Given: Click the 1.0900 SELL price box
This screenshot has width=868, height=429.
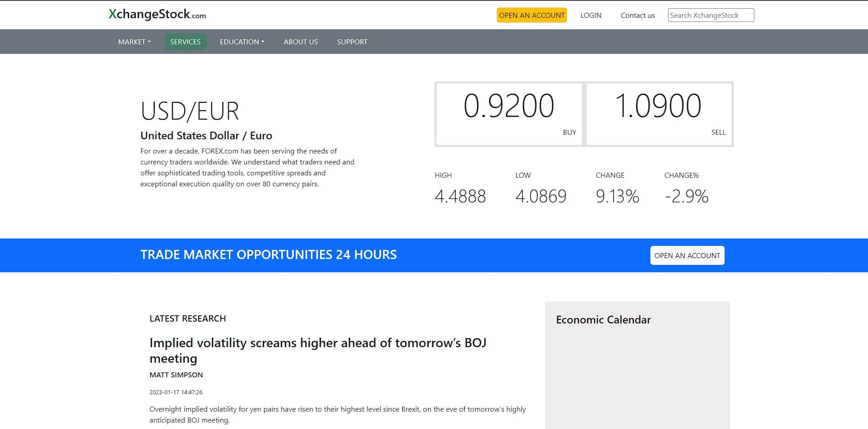Looking at the screenshot, I should click(659, 114).
